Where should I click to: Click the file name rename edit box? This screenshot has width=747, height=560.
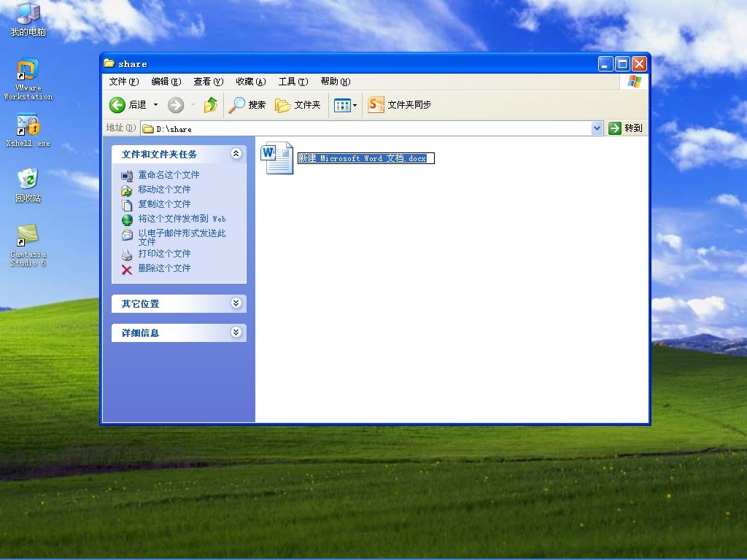pyautogui.click(x=366, y=158)
